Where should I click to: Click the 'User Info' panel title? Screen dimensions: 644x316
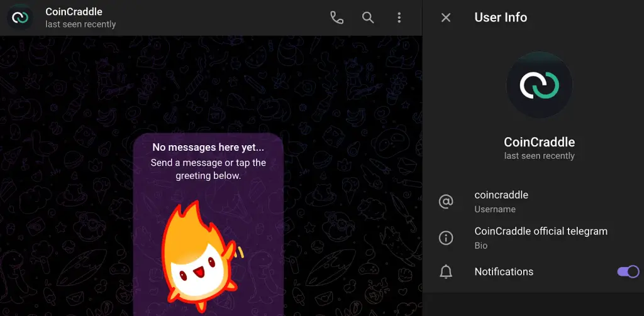tap(501, 17)
